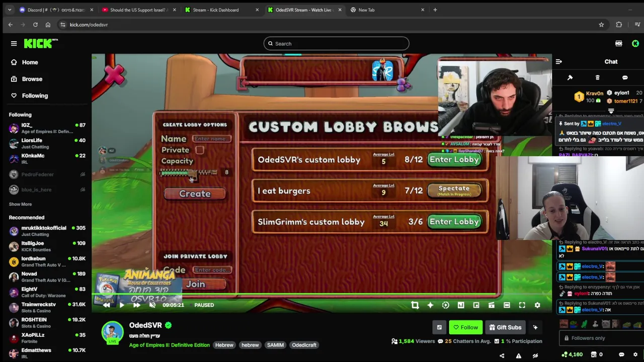Click the hide/eye-slash icon below stats

coord(535,355)
